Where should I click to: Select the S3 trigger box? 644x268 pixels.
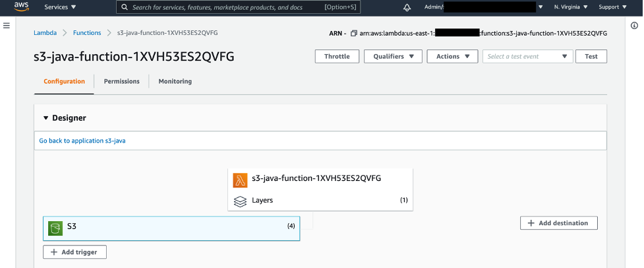pyautogui.click(x=171, y=228)
